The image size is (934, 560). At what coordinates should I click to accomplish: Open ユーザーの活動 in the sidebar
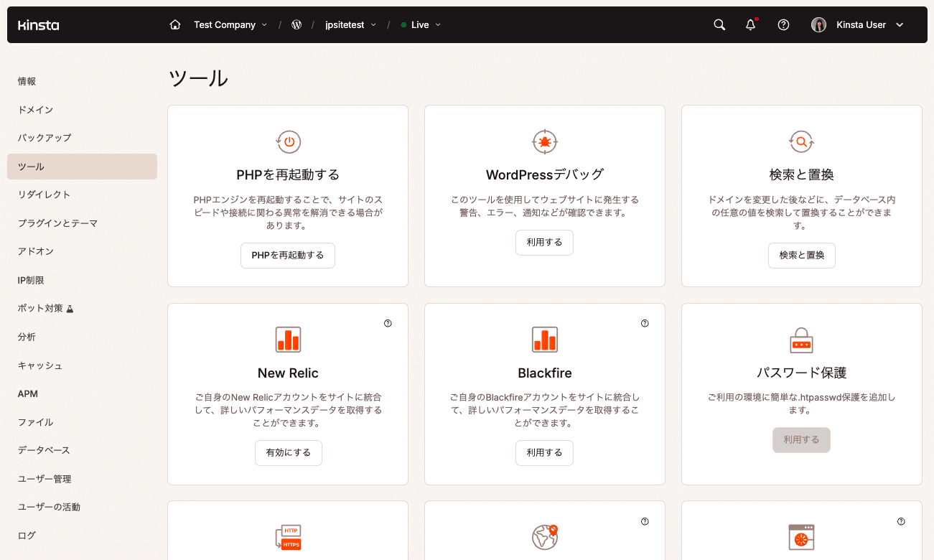click(82, 507)
